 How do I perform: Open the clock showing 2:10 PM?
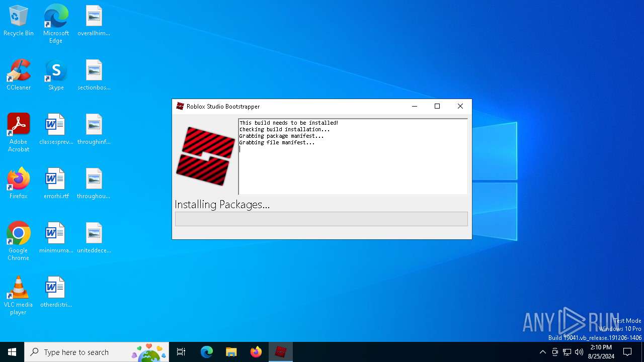pos(601,352)
